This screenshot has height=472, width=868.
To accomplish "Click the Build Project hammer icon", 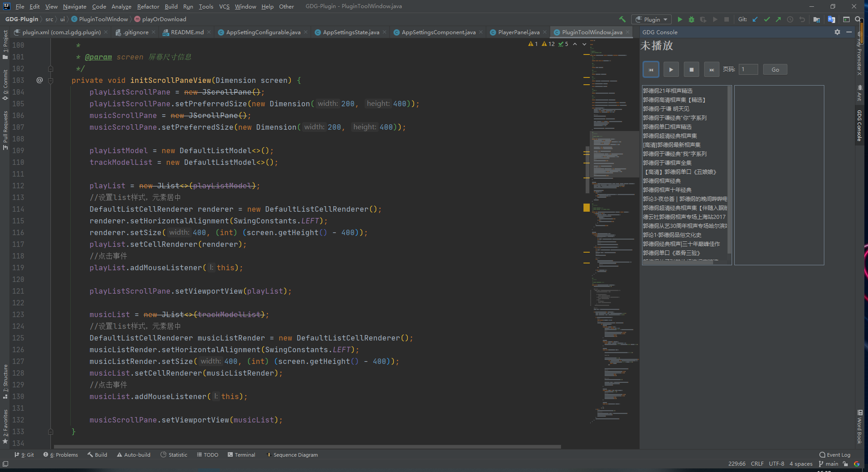I will [x=622, y=19].
